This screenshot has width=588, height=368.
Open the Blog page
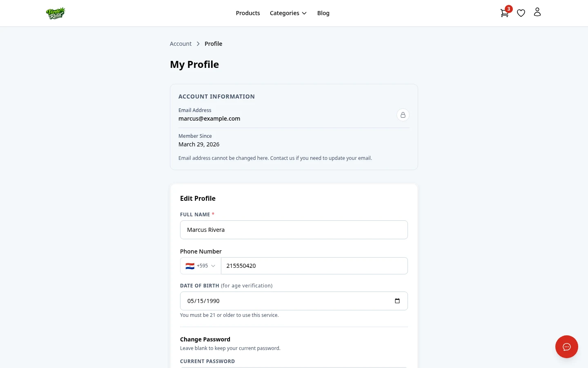[x=323, y=13]
